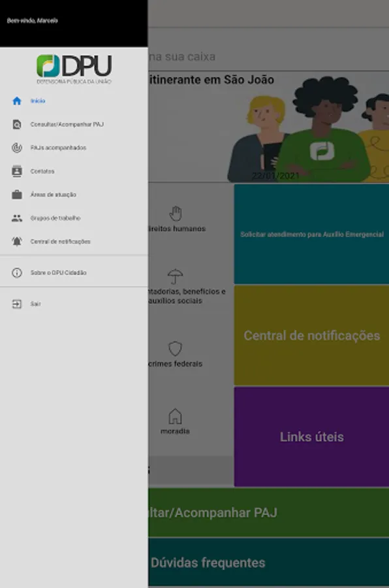The image size is (389, 588).
Task: Click the yellow Central de notificações tile
Action: [x=311, y=335]
